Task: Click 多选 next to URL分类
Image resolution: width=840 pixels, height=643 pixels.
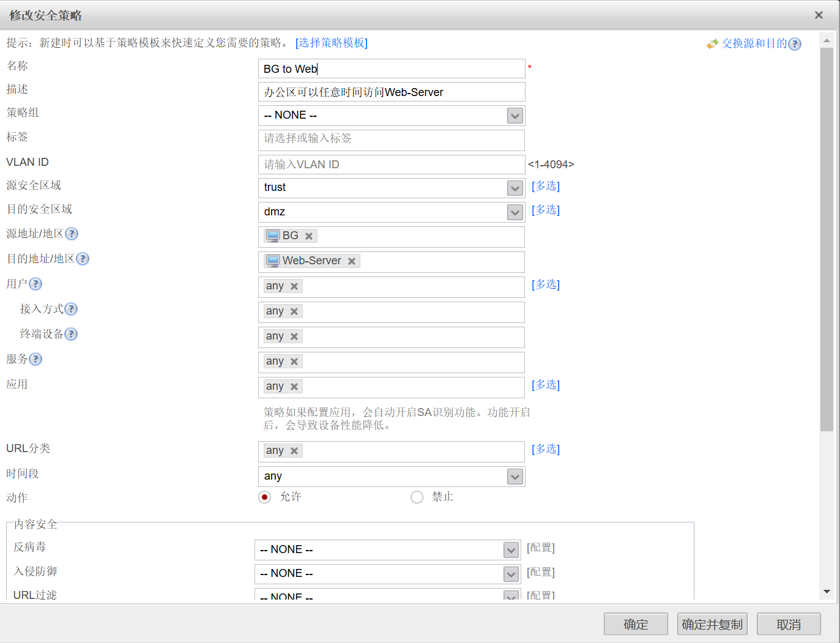Action: [546, 449]
